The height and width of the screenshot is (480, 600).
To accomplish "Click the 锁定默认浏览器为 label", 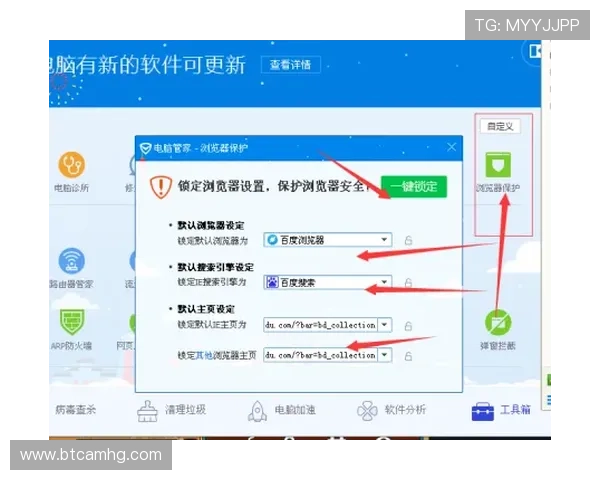I will tap(212, 241).
